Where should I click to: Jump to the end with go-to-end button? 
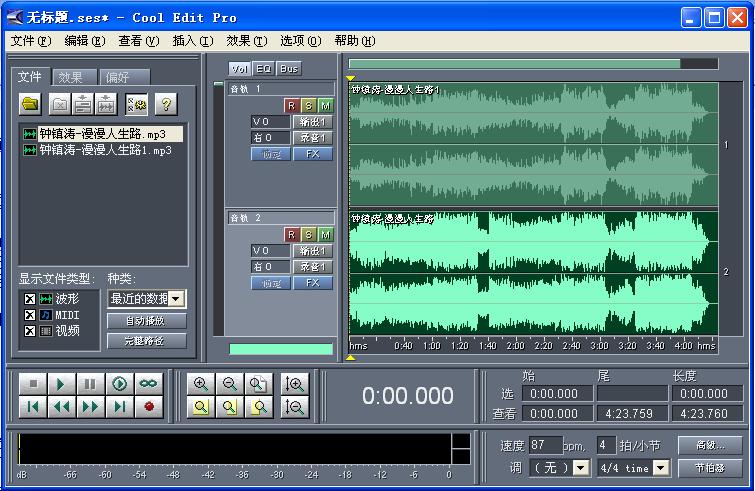[x=119, y=407]
